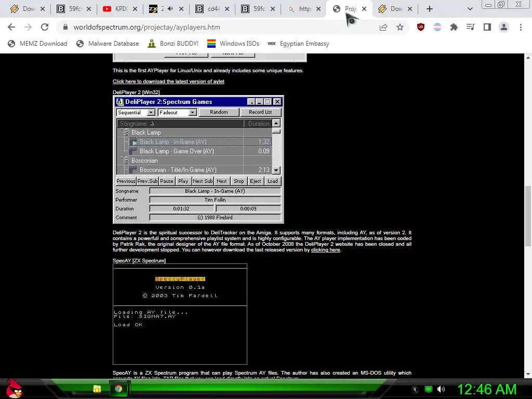Open the media control playlist icon

pos(471,27)
